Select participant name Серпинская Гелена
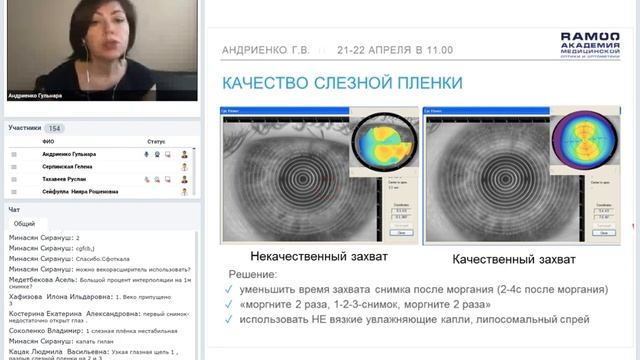Viewport: 640px width, 360px height. pos(67,167)
